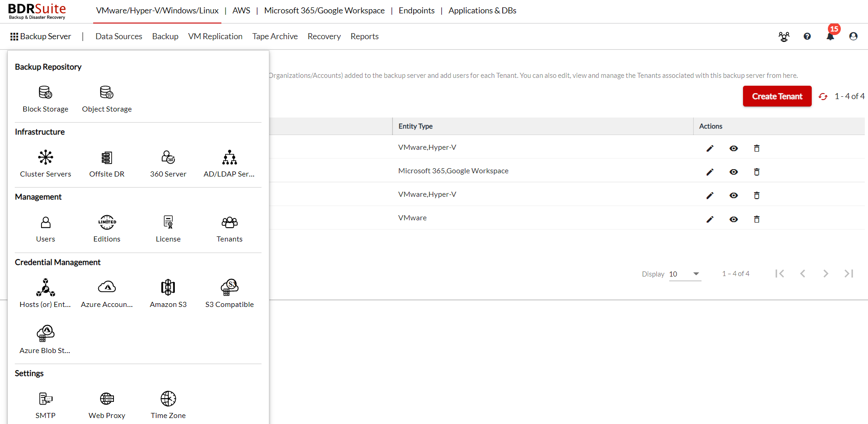Viewport: 868px width, 424px height.
Task: Open Tape Archive menu
Action: click(275, 36)
